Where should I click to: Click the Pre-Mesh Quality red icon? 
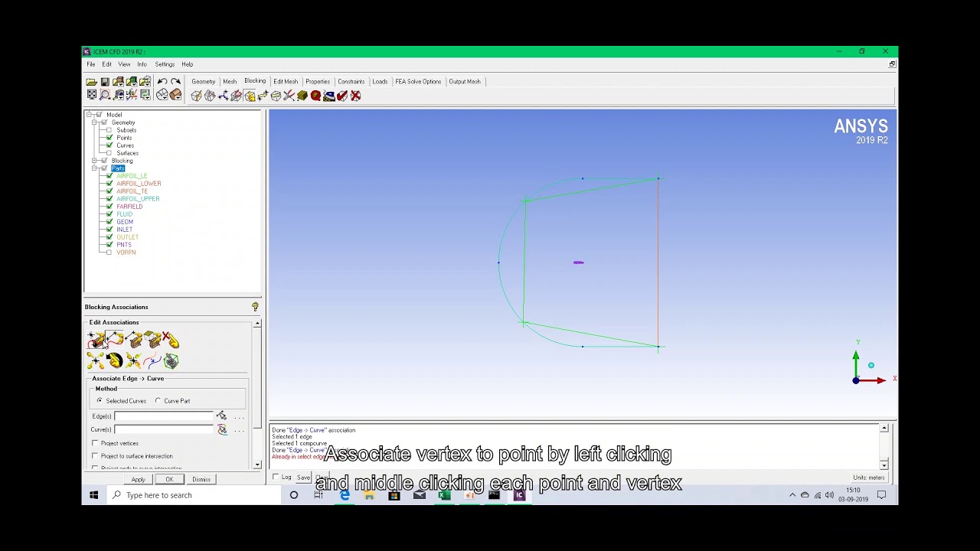click(x=315, y=96)
